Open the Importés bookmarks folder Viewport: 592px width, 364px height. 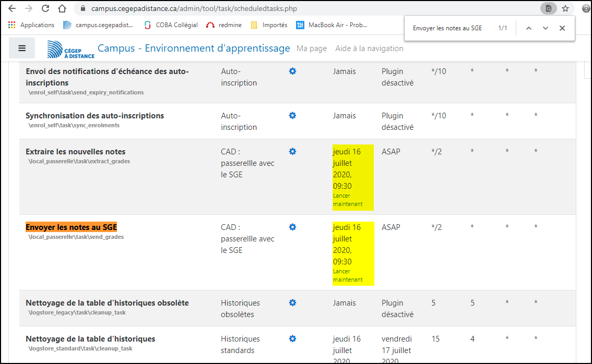coord(269,25)
